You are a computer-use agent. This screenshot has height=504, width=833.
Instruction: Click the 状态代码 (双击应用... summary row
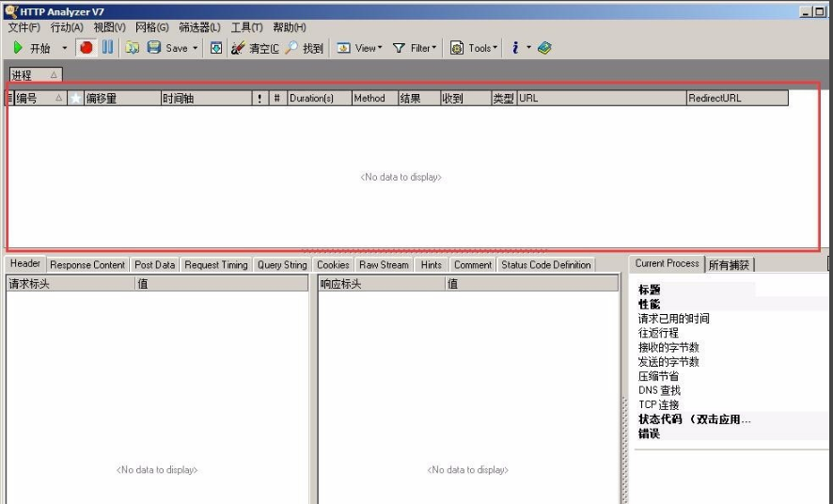pyautogui.click(x=732, y=419)
